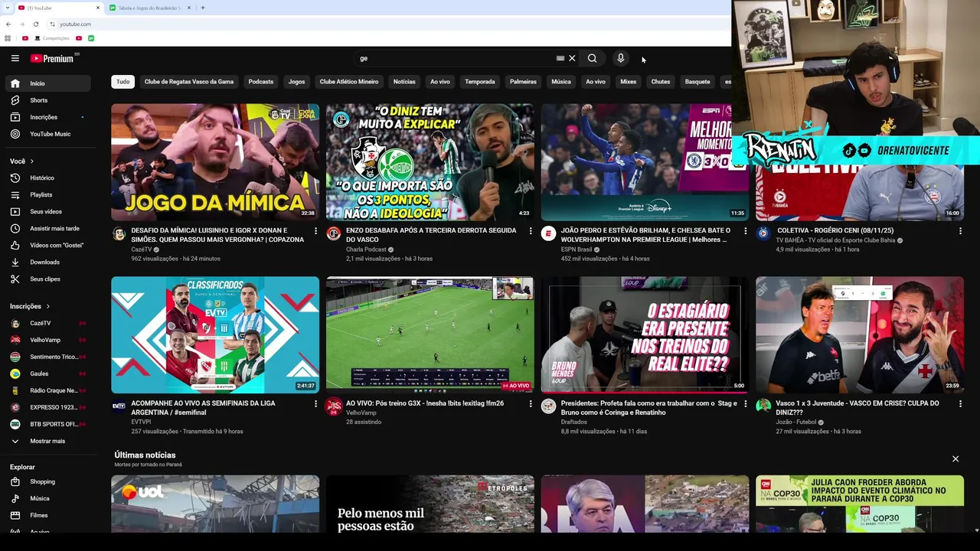This screenshot has width=980, height=551.
Task: Open Chrome apps grid in bookmarks bar
Action: pos(8,37)
